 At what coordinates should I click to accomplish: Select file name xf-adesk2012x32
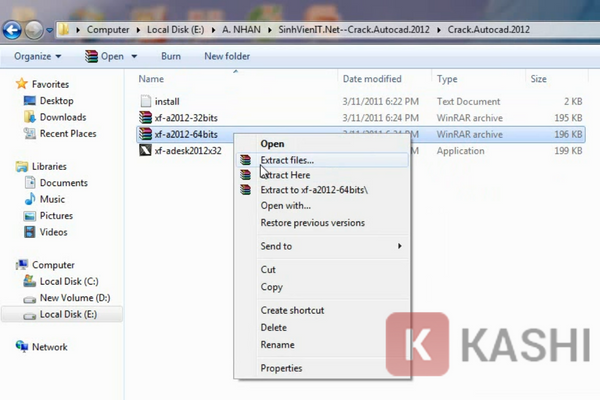pyautogui.click(x=188, y=151)
